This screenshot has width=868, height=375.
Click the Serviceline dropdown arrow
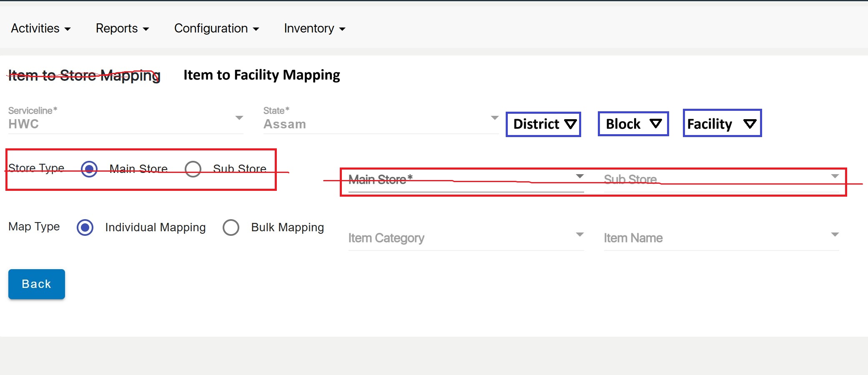[x=239, y=118]
